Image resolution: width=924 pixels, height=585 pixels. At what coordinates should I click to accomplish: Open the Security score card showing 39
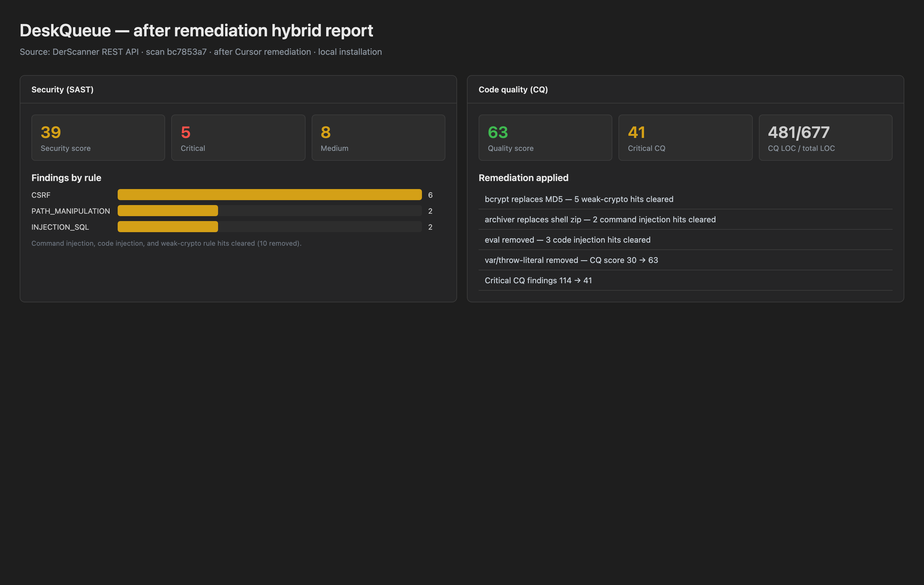point(98,137)
